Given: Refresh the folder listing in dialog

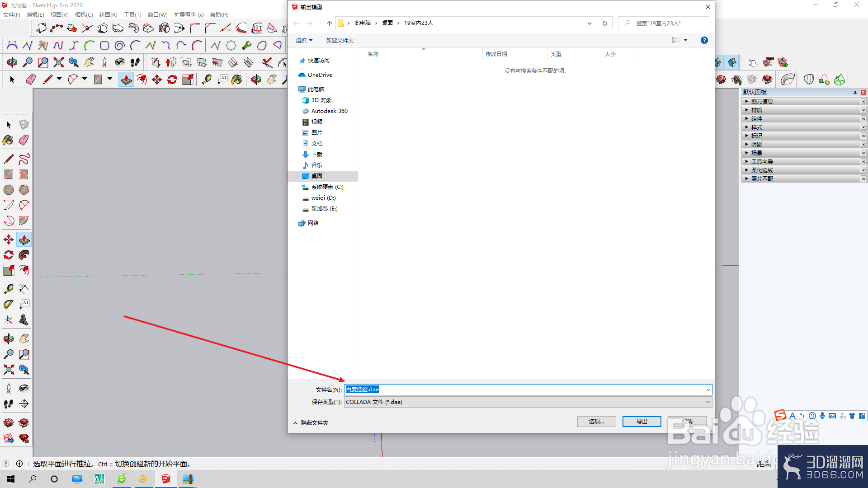Looking at the screenshot, I should pyautogui.click(x=604, y=23).
